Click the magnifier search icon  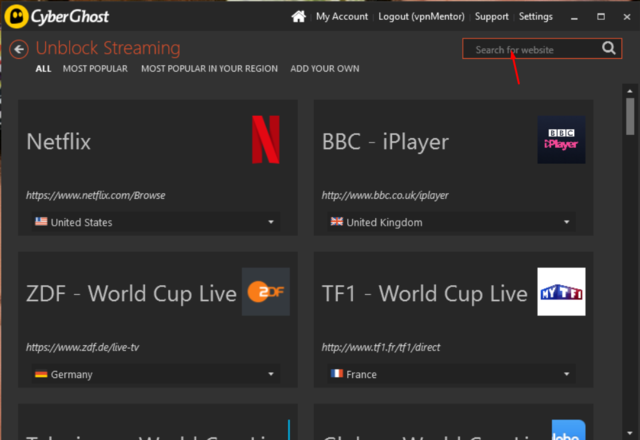(x=609, y=48)
